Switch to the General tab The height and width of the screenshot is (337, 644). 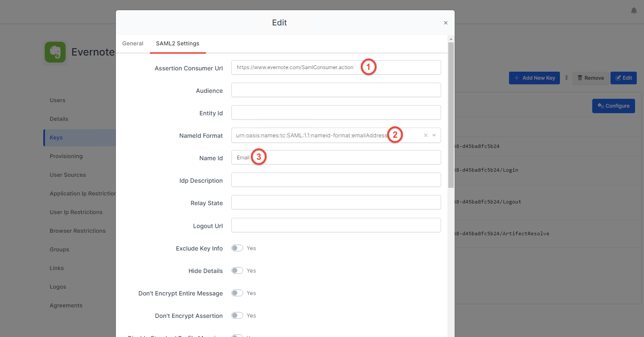133,44
